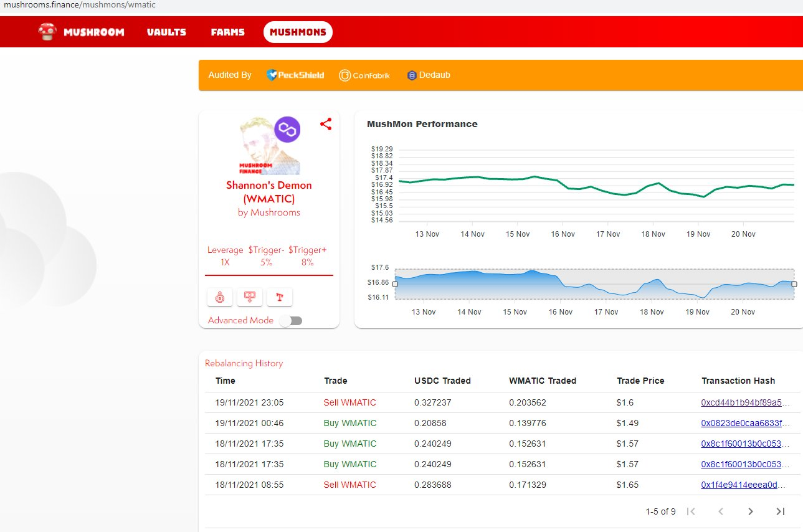
Task: Click the USDC value 0.327237
Action: pos(432,402)
